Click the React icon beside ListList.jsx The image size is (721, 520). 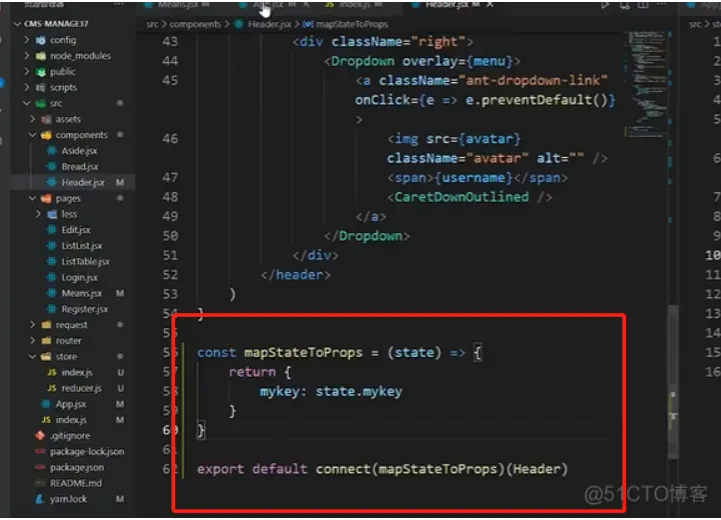pyautogui.click(x=52, y=246)
